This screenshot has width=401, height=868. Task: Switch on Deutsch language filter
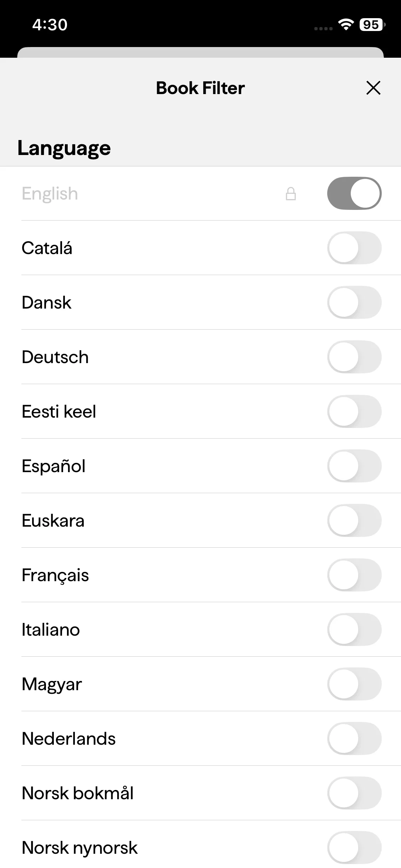tap(354, 357)
